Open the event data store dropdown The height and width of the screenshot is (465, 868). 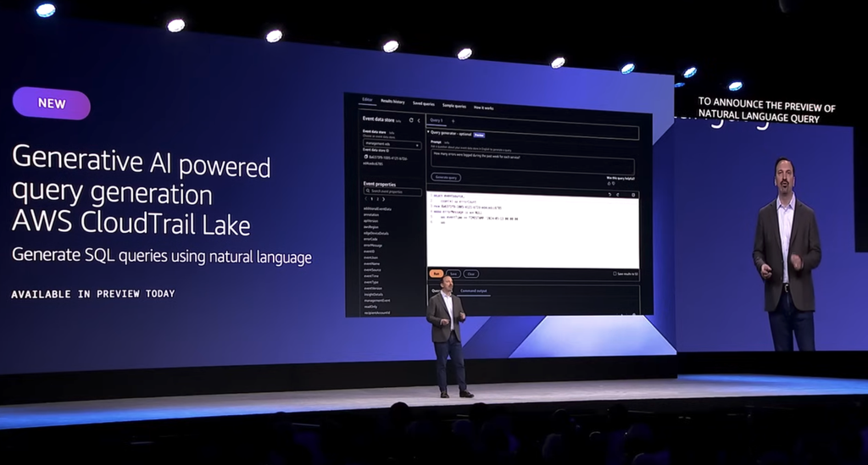pyautogui.click(x=392, y=144)
